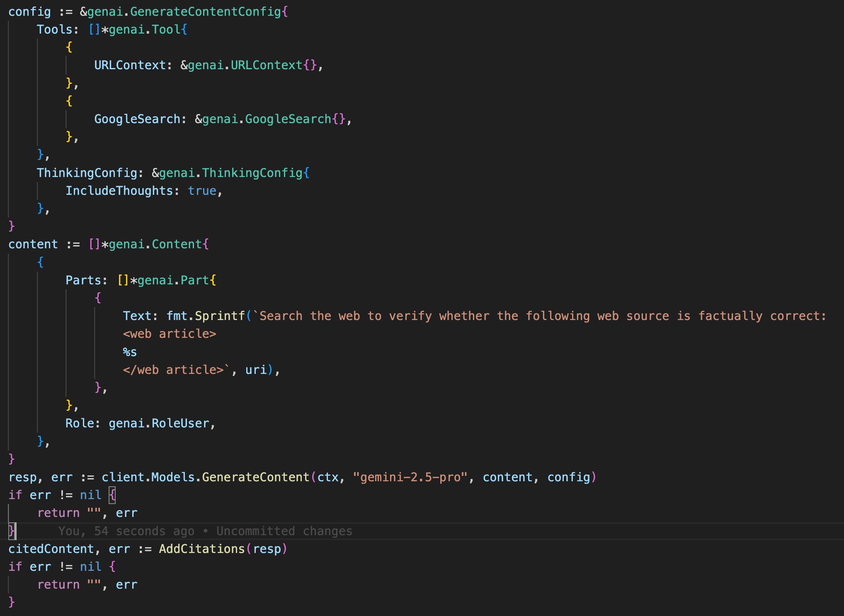The image size is (844, 616).
Task: Click the GenerateContent method name
Action: 255,477
